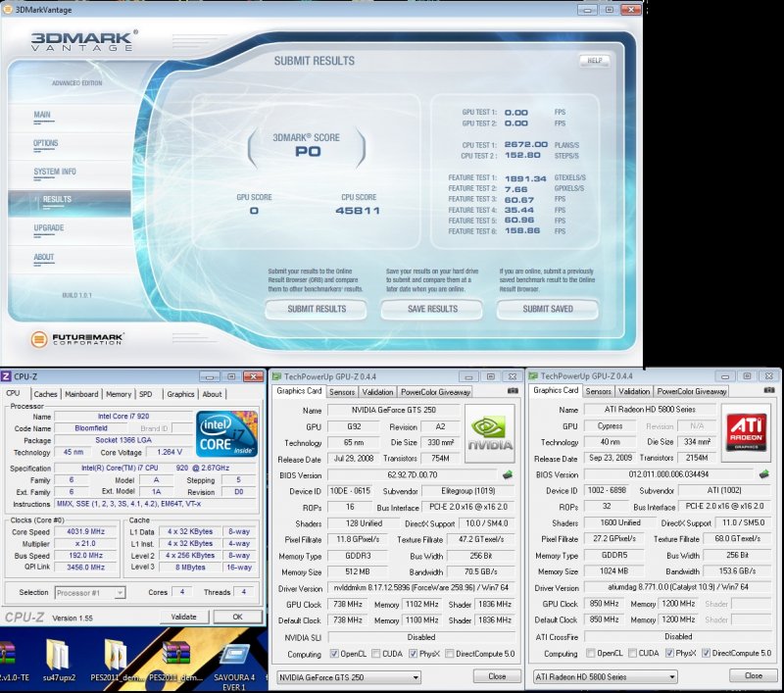
Task: Click the SUBMIT SAVED button
Action: pyautogui.click(x=548, y=310)
